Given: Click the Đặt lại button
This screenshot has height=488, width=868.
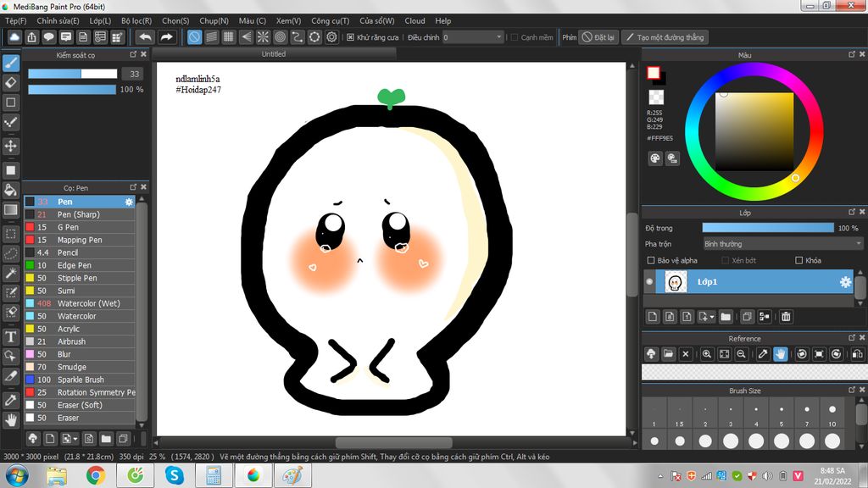Looking at the screenshot, I should (x=598, y=37).
